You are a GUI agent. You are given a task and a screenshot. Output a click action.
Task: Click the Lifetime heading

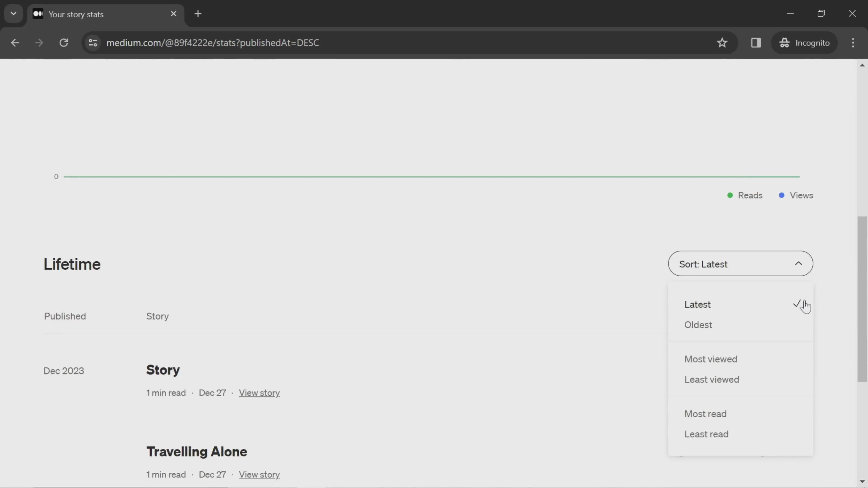click(x=72, y=264)
